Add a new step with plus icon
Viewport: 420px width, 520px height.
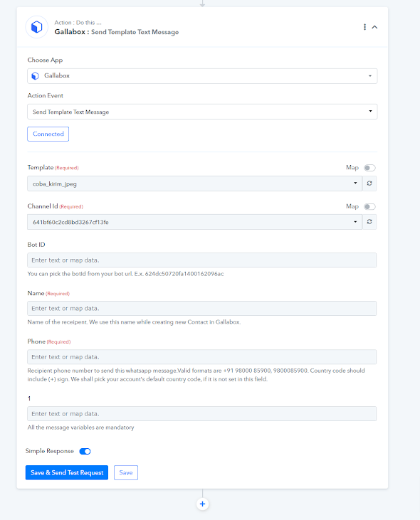pos(202,504)
